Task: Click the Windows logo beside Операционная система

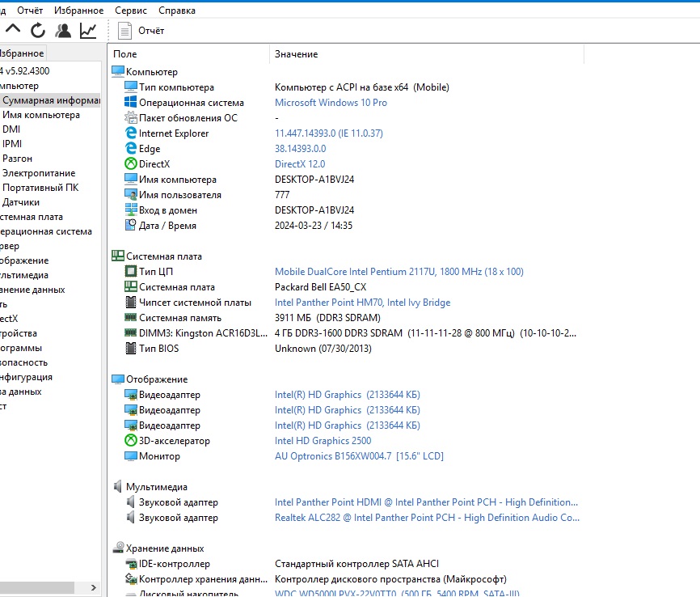Action: pos(131,103)
